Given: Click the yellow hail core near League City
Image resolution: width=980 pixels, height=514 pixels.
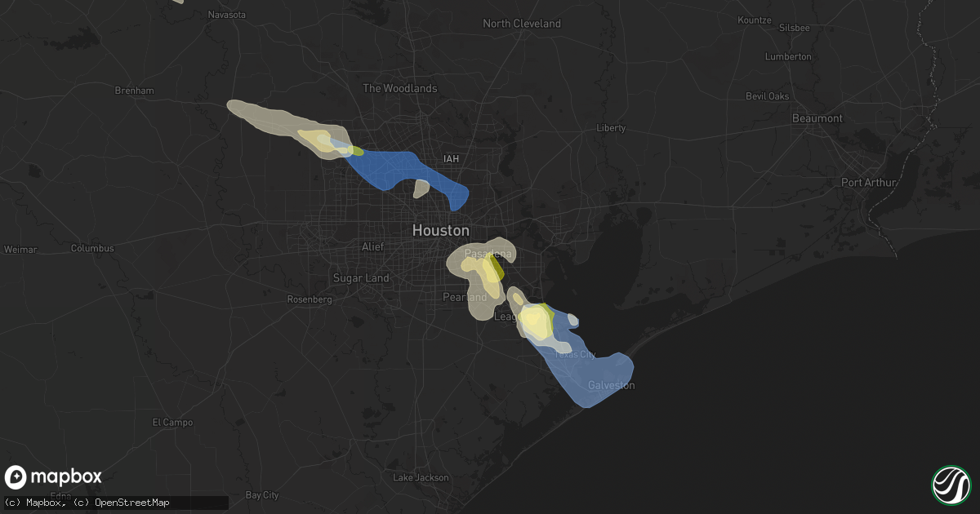Looking at the screenshot, I should point(536,321).
